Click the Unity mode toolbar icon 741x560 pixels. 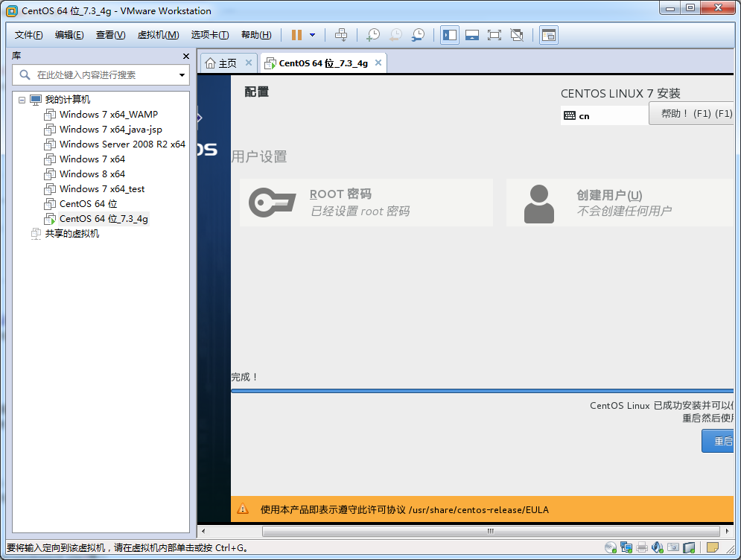(517, 35)
